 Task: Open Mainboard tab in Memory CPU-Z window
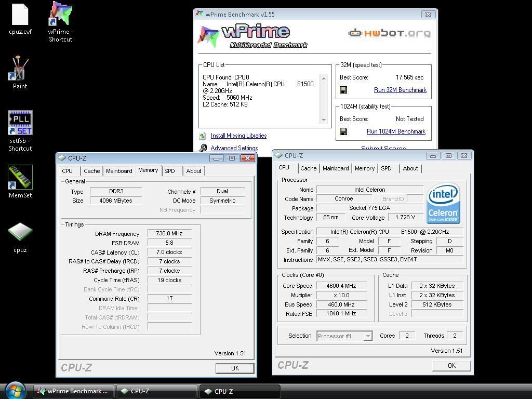tap(119, 171)
